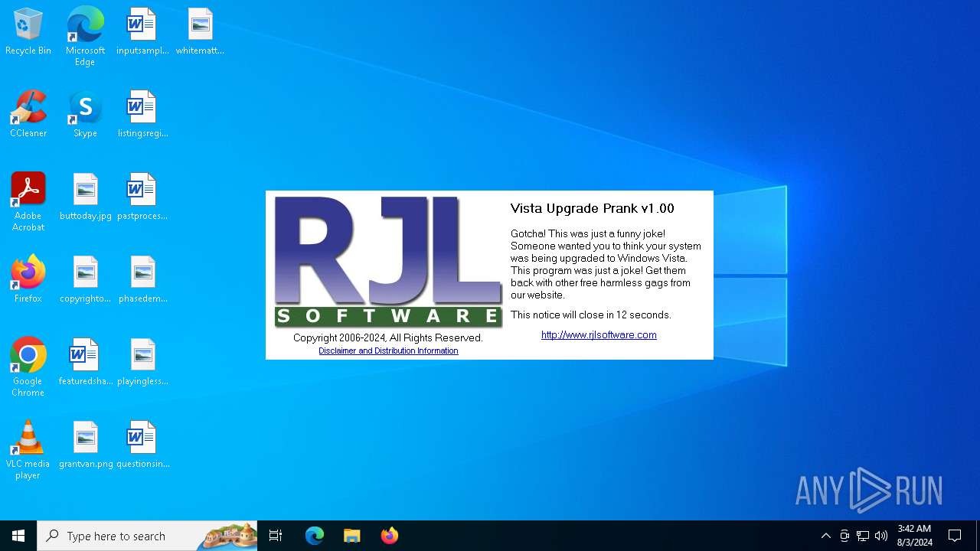Open the http://www.rjlsoftware.com link
This screenshot has height=551, width=980.
click(599, 334)
